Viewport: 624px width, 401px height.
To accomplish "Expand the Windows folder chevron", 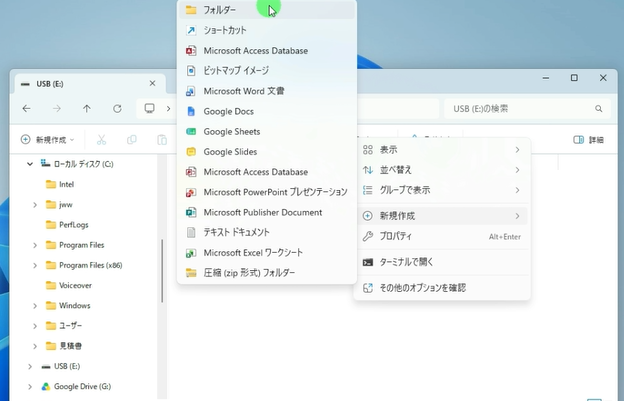I will (35, 306).
